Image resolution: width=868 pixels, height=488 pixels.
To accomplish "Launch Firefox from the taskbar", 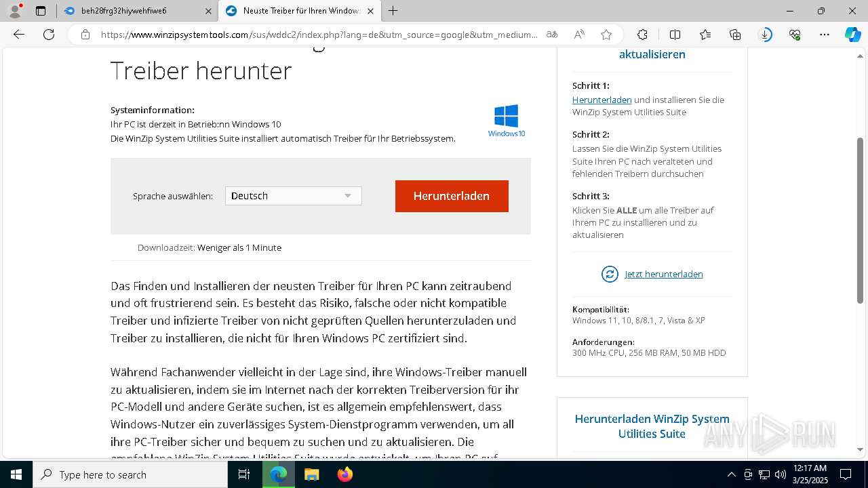I will tap(344, 474).
